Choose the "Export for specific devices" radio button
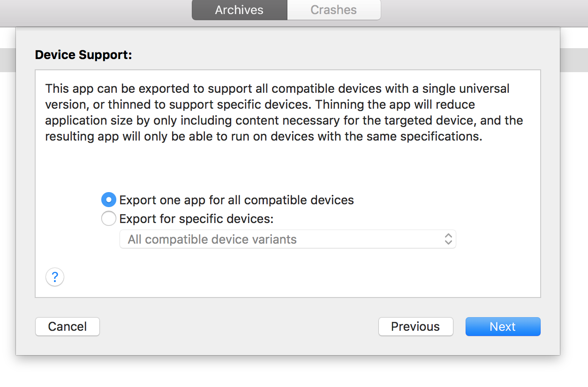Viewport: 588px width, 387px height. point(109,219)
